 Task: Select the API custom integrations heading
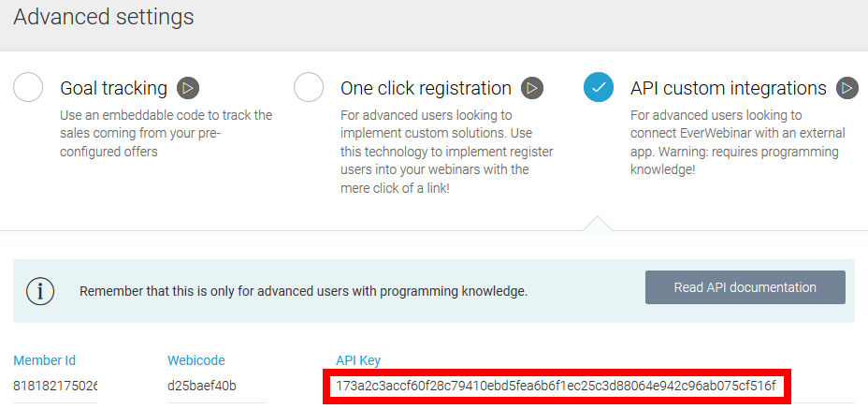click(x=729, y=88)
